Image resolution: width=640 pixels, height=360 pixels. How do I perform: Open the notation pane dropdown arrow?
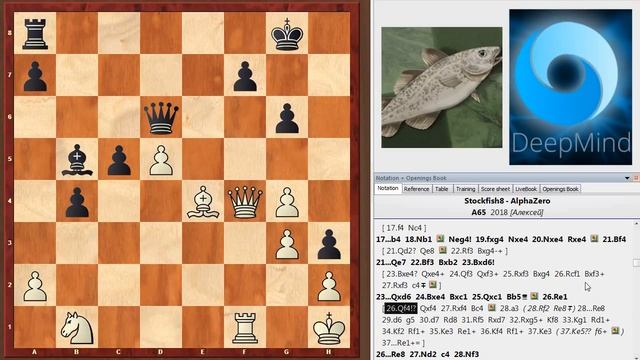[x=627, y=178]
